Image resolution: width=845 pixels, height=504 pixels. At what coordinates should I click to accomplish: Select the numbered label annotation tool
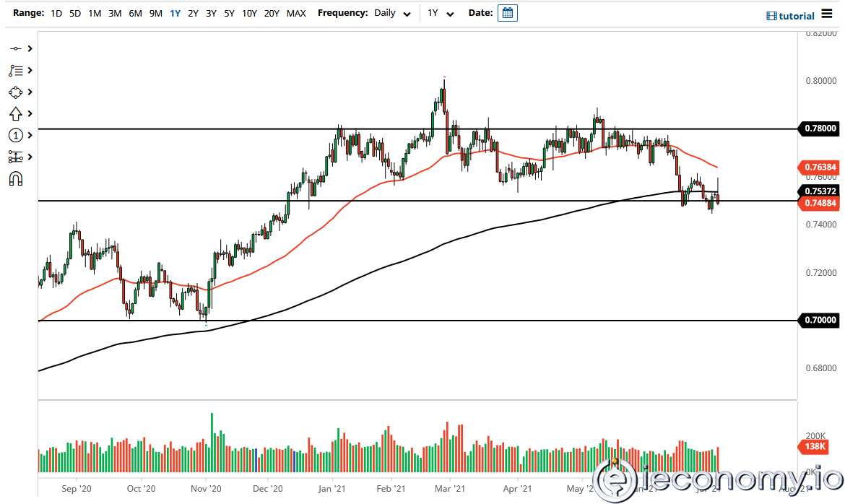click(x=14, y=135)
